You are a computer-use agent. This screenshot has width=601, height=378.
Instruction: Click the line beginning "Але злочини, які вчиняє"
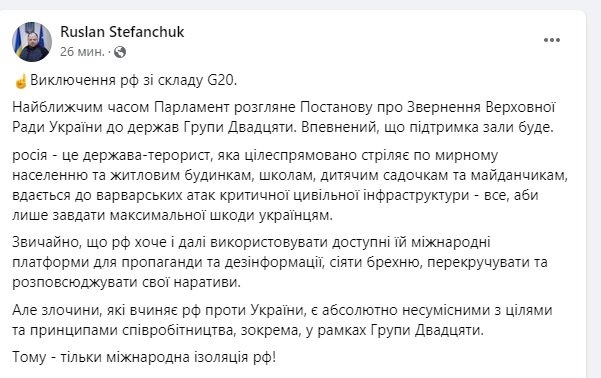coord(282,310)
